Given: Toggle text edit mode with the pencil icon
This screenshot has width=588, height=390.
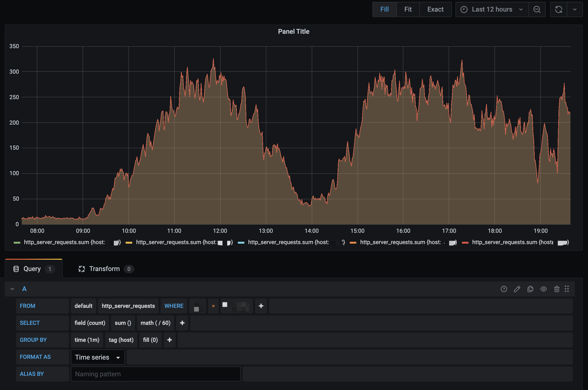Looking at the screenshot, I should 517,289.
